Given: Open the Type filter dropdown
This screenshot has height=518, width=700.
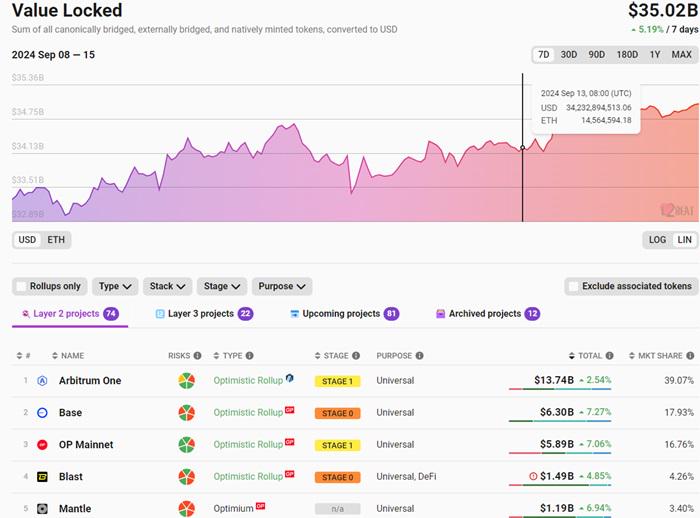Looking at the screenshot, I should [115, 286].
